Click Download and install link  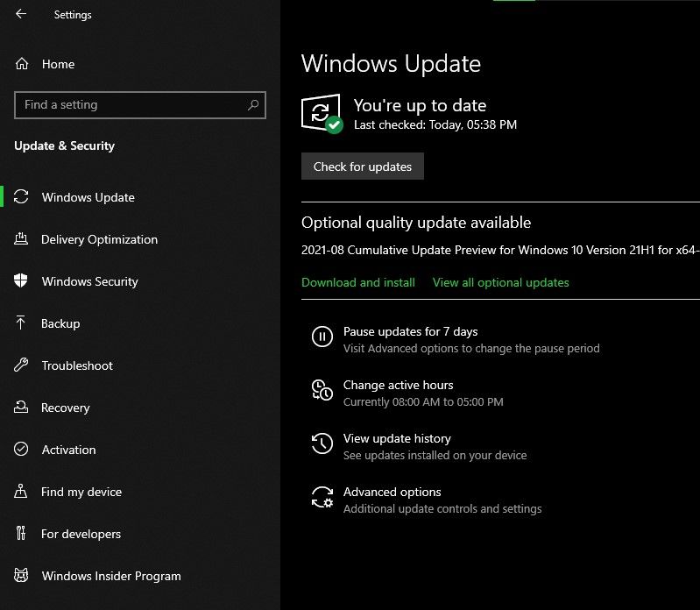[358, 282]
